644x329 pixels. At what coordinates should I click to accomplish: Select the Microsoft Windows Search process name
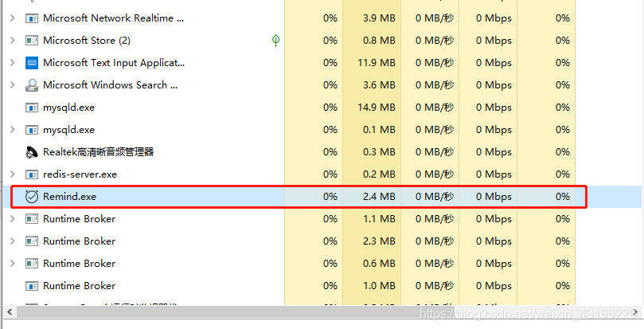coord(110,85)
